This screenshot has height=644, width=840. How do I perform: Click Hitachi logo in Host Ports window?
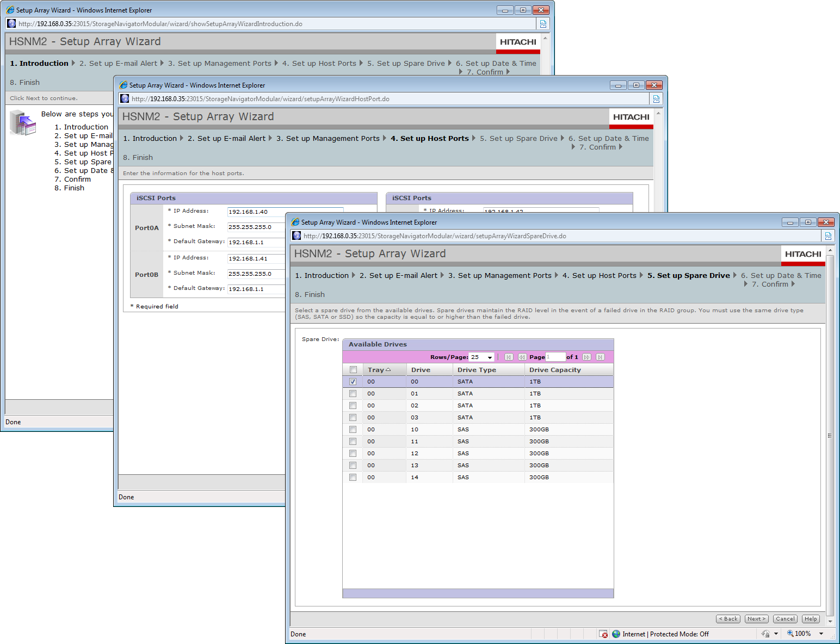pos(631,117)
